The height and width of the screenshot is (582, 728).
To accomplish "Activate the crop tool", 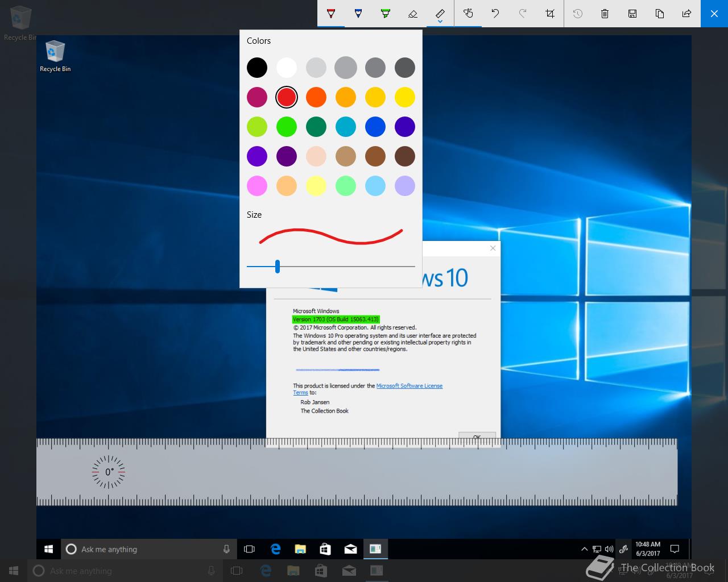I will [x=550, y=14].
